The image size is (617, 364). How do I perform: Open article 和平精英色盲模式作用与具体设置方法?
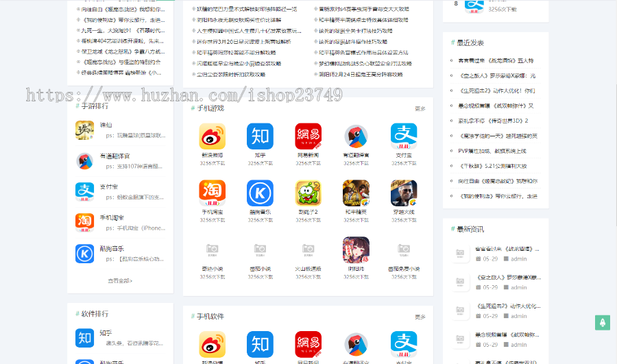[363, 52]
